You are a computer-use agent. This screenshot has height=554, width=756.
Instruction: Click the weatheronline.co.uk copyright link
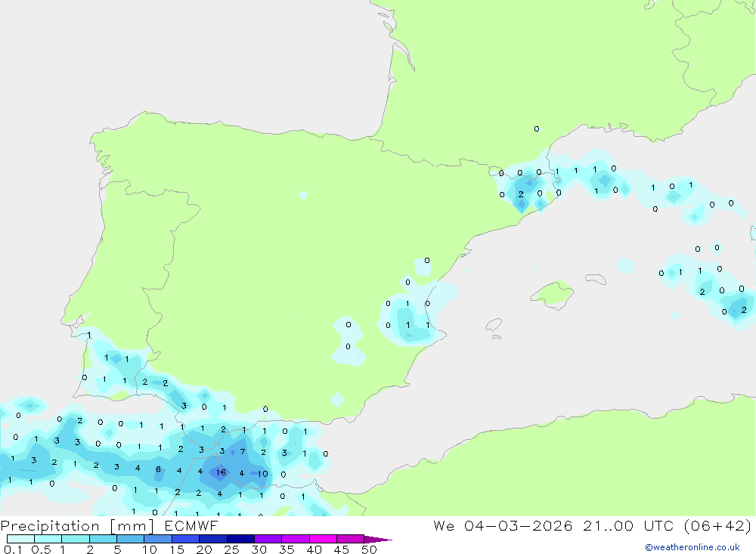tap(692, 547)
